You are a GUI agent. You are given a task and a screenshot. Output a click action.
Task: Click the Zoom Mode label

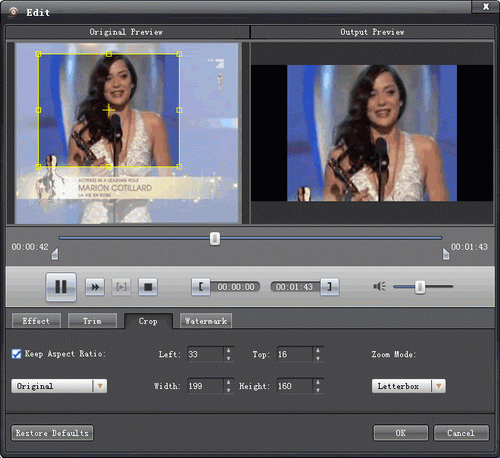pos(394,354)
